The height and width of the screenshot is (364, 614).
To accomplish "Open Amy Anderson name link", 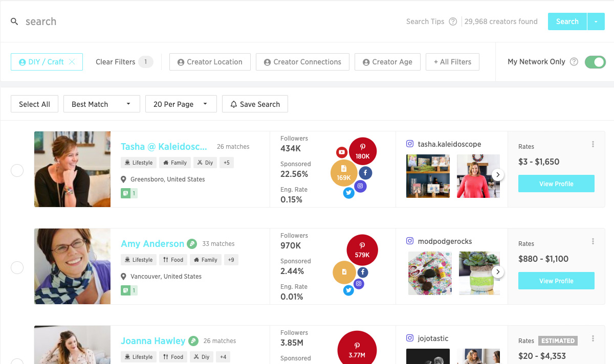I will pos(152,244).
